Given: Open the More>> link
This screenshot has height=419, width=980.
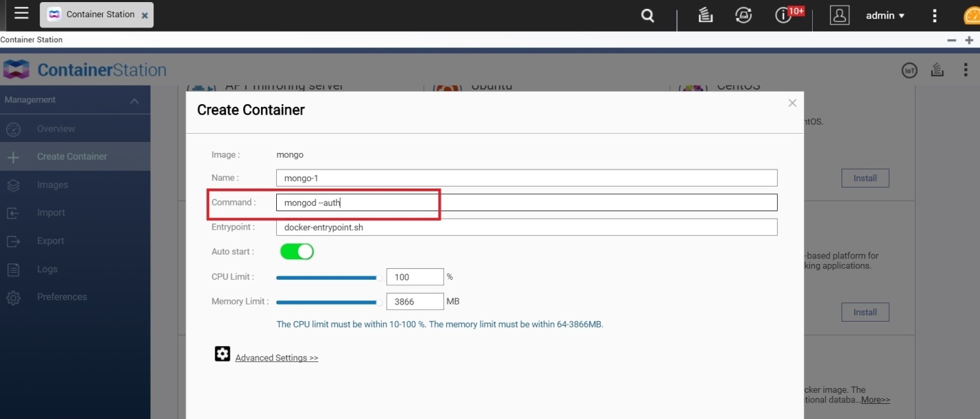Looking at the screenshot, I should pyautogui.click(x=875, y=400).
